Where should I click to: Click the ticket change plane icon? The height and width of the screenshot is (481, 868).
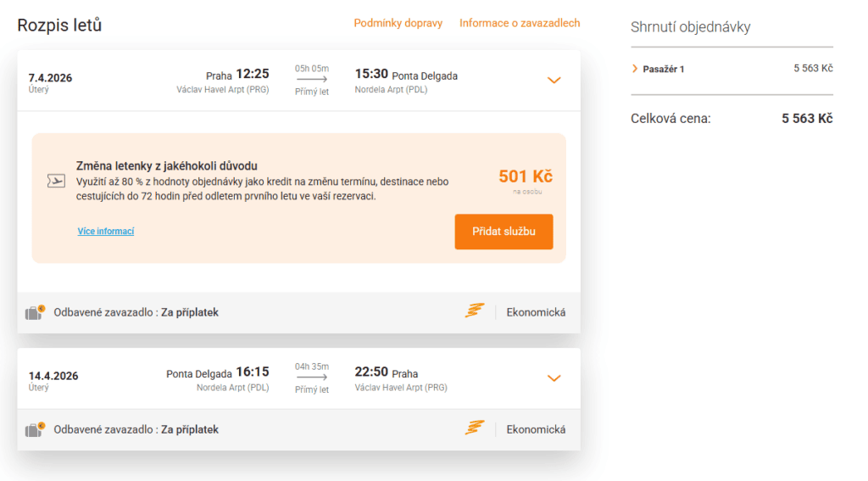pos(56,181)
